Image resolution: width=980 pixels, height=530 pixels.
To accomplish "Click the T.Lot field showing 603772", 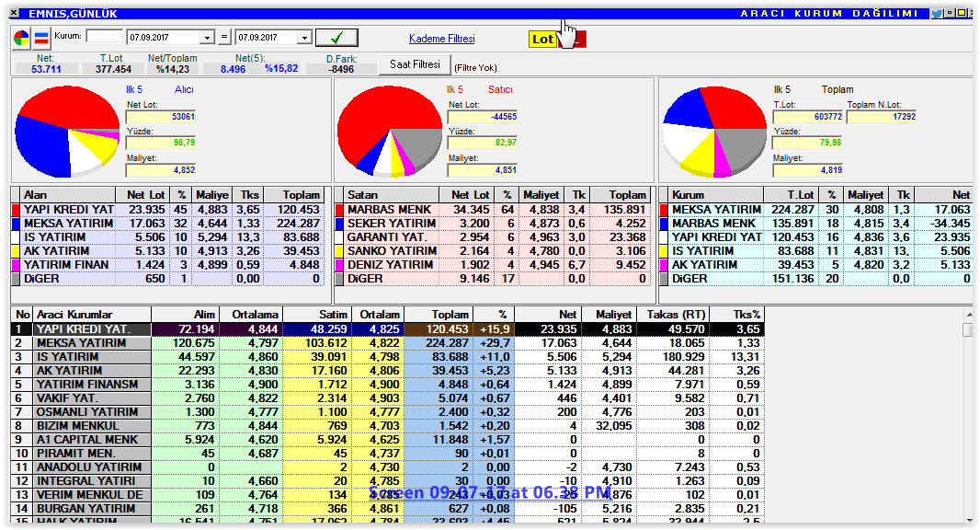I will point(808,117).
